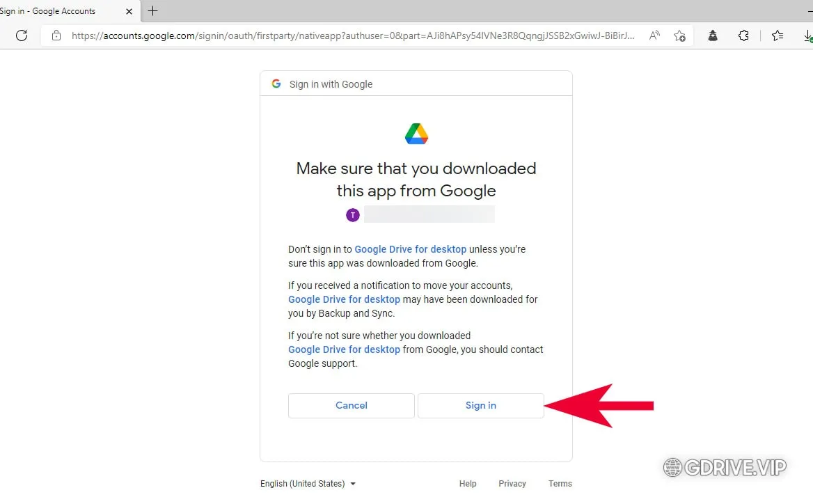
Task: Click the padlock site information icon
Action: [56, 36]
